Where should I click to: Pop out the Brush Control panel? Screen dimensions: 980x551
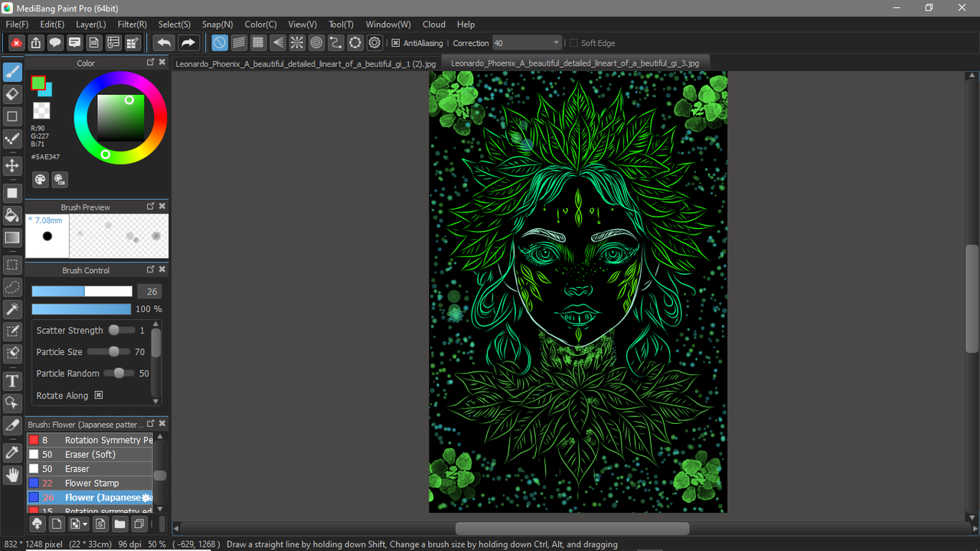coord(151,270)
